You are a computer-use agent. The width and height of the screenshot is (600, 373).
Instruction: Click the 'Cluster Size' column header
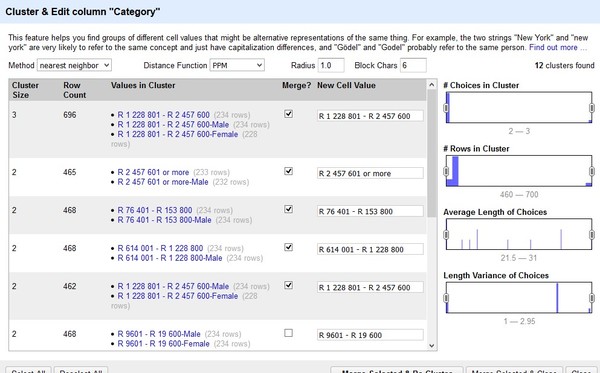[25, 90]
